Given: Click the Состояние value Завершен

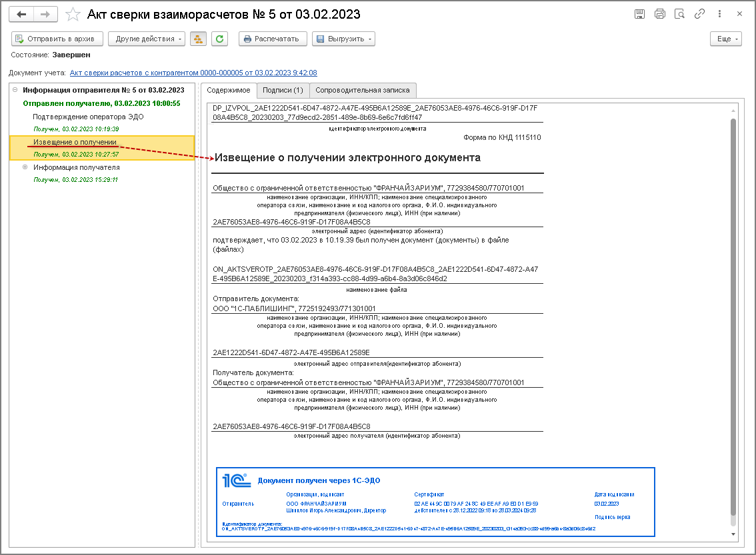Looking at the screenshot, I should pyautogui.click(x=71, y=55).
